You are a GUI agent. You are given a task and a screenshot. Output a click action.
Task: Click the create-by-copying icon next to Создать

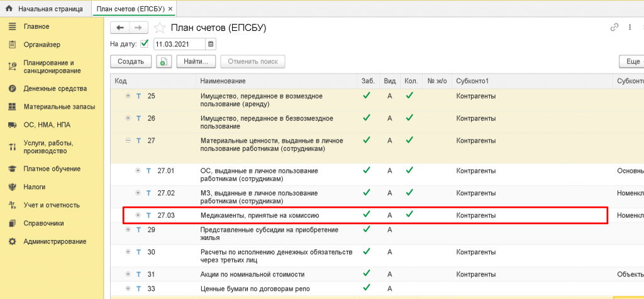pyautogui.click(x=164, y=62)
